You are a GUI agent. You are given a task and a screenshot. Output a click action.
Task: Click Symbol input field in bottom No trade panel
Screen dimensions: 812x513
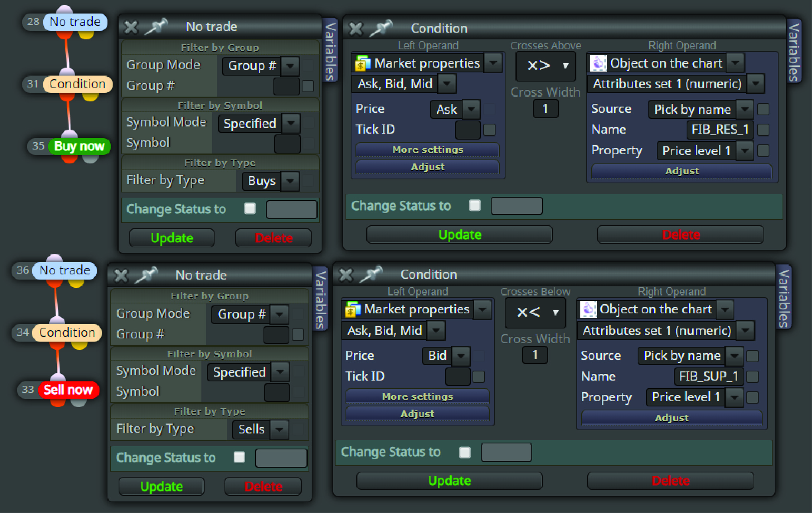[x=277, y=393]
